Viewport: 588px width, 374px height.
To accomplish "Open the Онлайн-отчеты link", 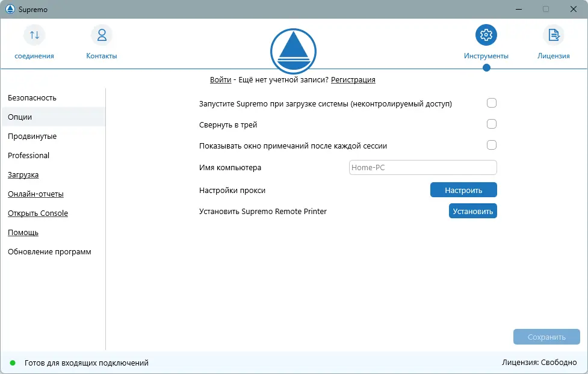I will click(x=36, y=194).
